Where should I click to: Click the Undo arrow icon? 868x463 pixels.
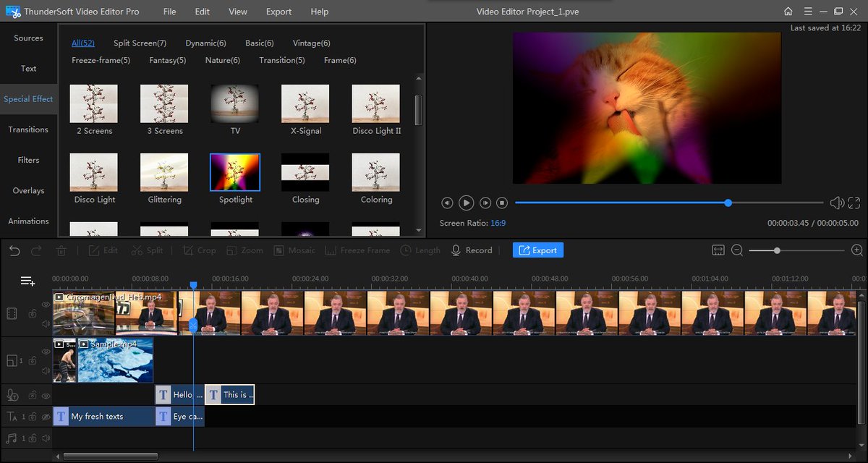click(14, 250)
